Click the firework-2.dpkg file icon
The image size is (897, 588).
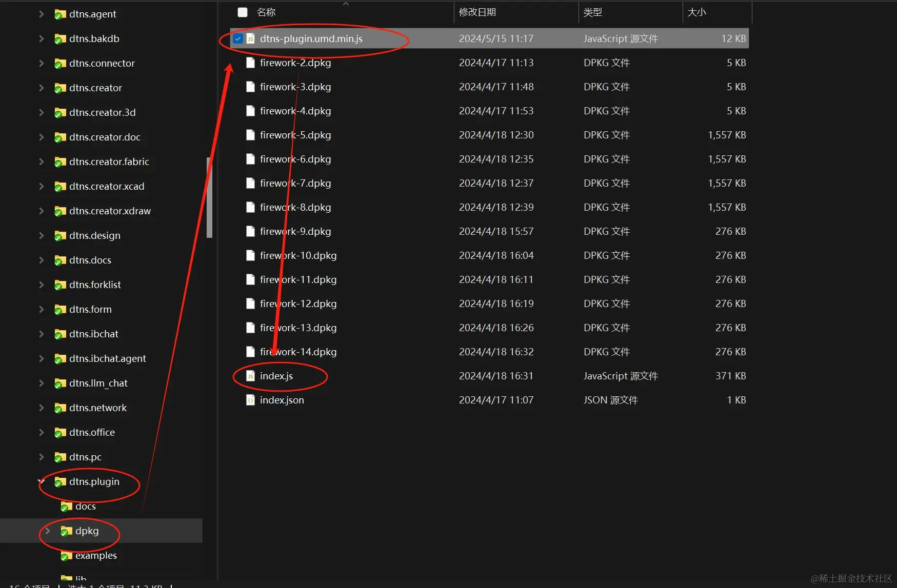251,63
